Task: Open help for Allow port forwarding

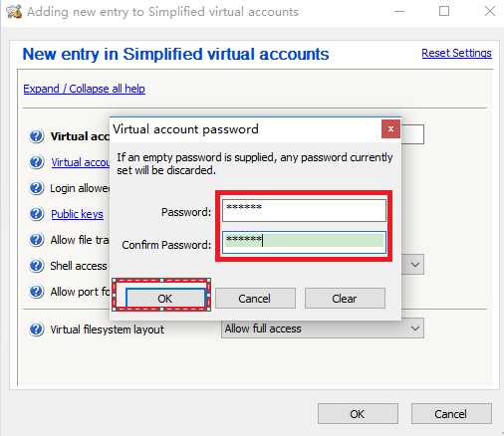Action: [x=36, y=292]
